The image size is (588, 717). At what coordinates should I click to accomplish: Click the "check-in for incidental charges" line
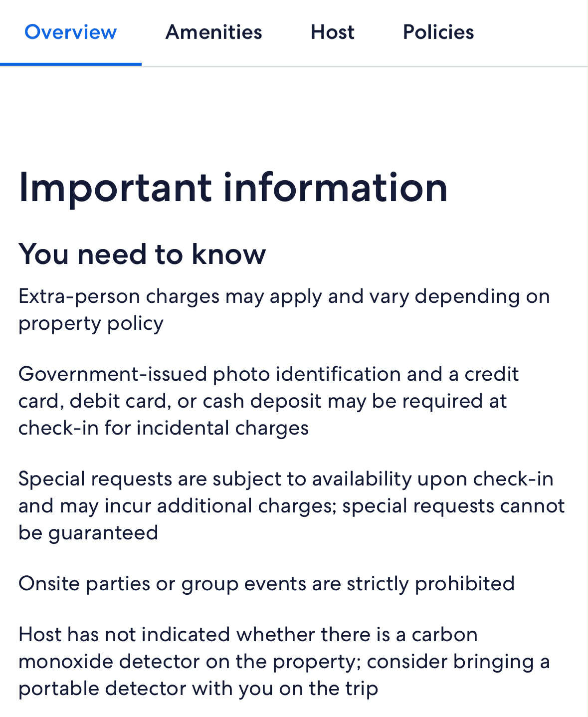point(164,428)
